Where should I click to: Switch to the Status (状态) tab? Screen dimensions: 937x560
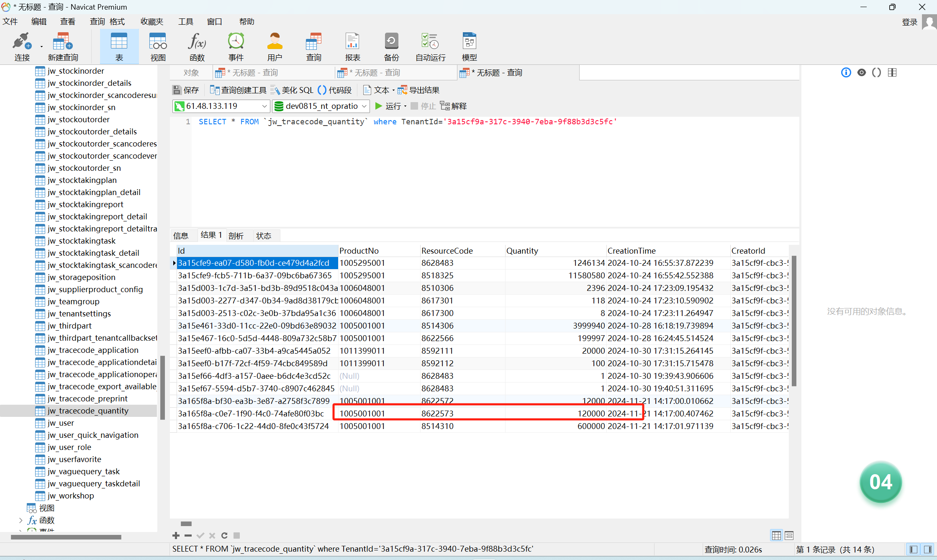264,236
